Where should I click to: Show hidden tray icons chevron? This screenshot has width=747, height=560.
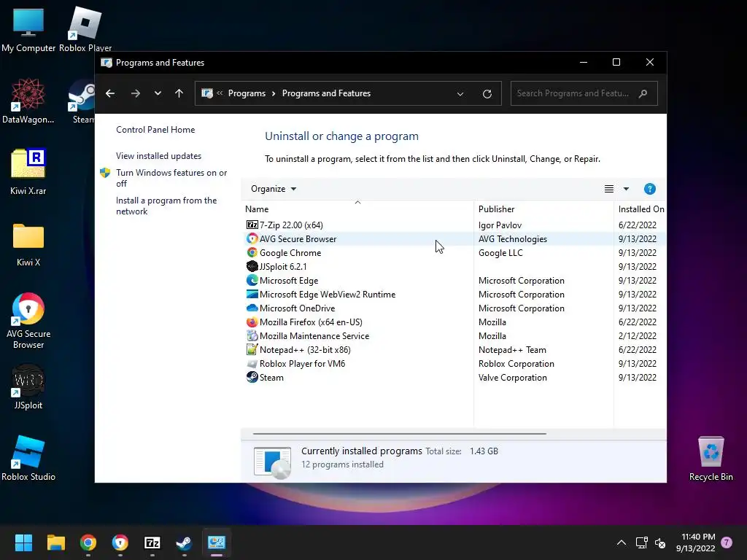[622, 542]
